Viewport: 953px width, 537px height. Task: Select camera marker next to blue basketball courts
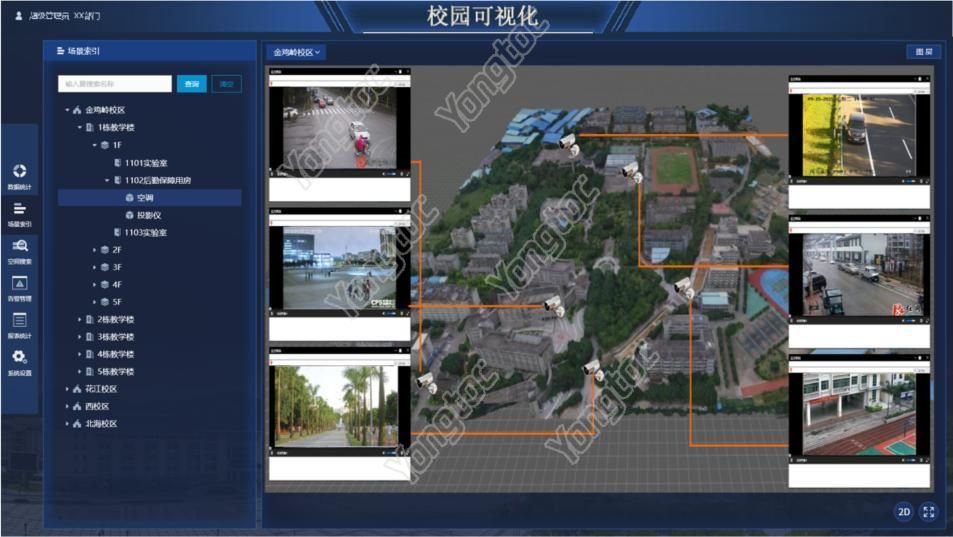pos(684,288)
